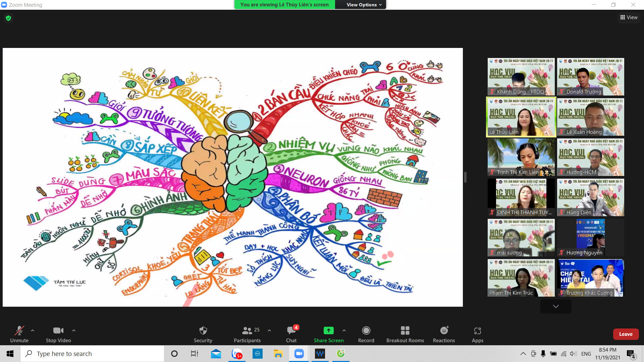Viewport: 644px width, 362px height.
Task: Select Phạm Thị Kim Trúc video thumbnail
Action: [521, 278]
